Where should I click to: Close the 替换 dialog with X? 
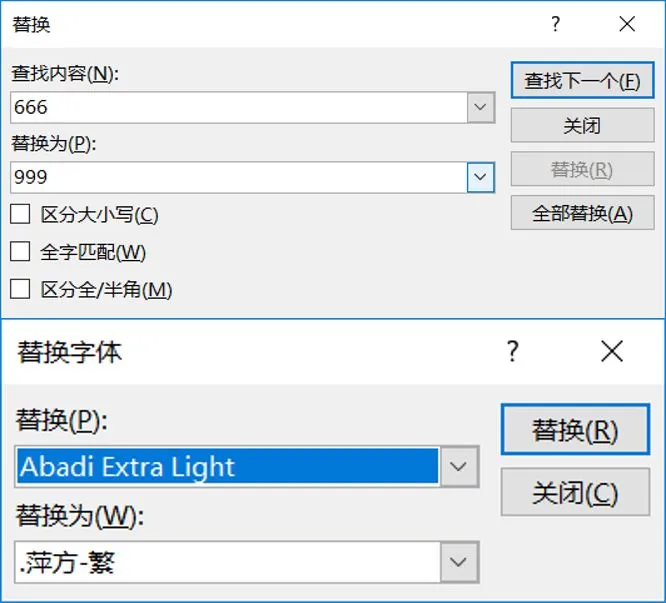point(627,24)
